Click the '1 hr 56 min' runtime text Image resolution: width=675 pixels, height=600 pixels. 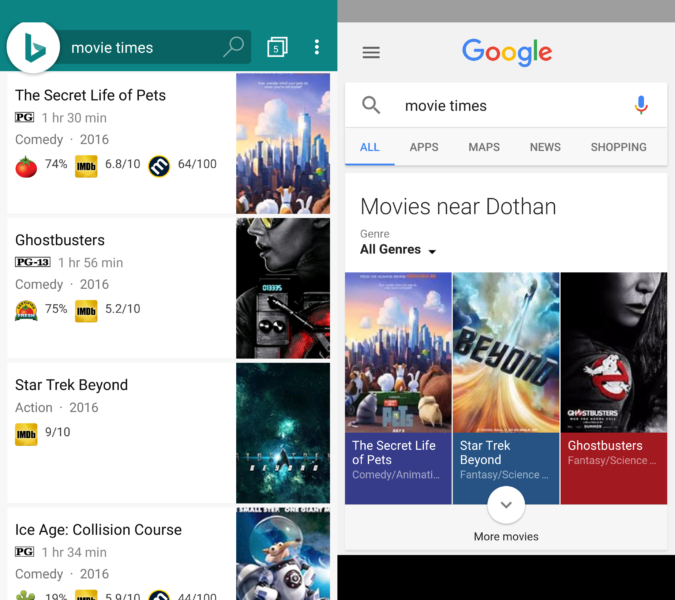pyautogui.click(x=90, y=263)
